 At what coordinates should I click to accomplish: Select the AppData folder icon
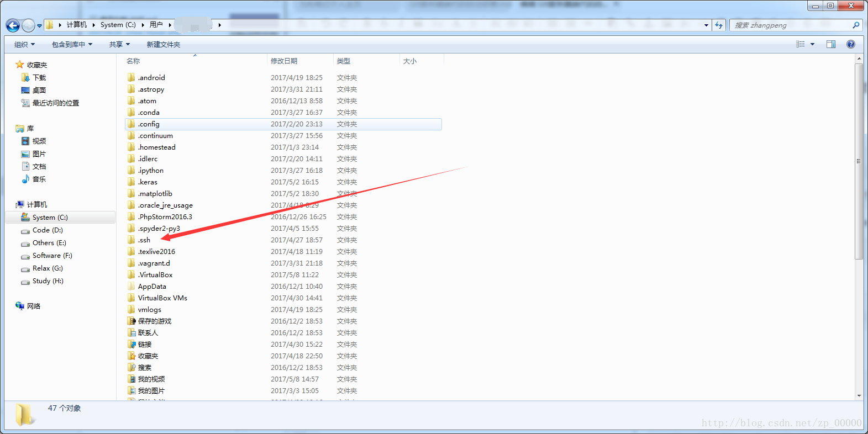tap(131, 286)
